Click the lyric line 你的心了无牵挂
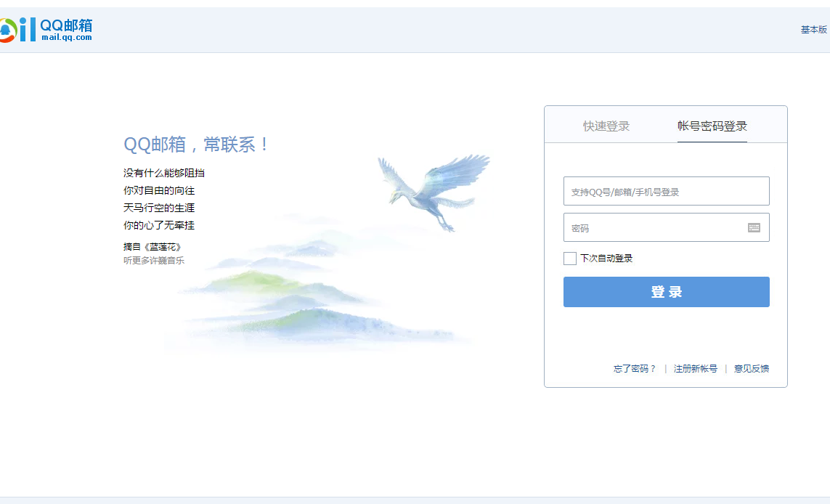This screenshot has width=830, height=504. coord(159,226)
